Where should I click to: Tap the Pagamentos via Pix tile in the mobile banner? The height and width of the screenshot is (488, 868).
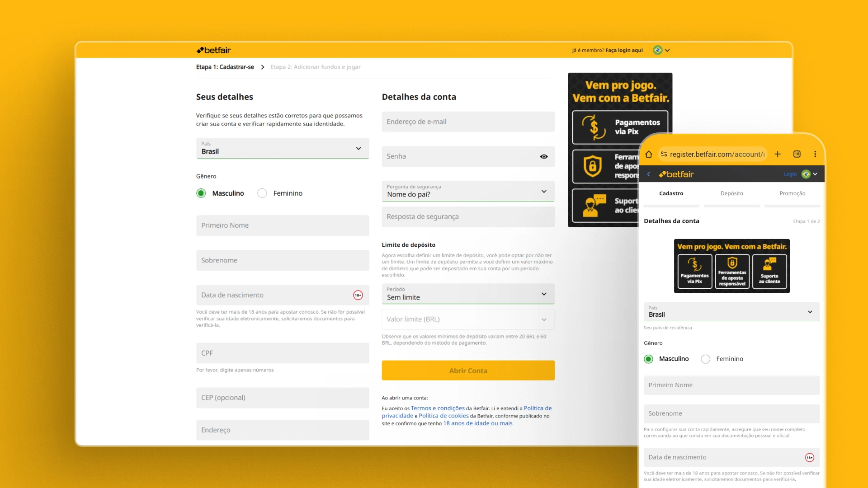point(695,271)
